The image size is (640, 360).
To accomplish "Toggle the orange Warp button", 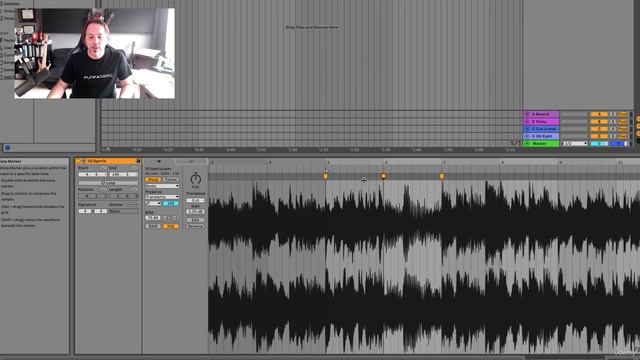I will [x=153, y=180].
